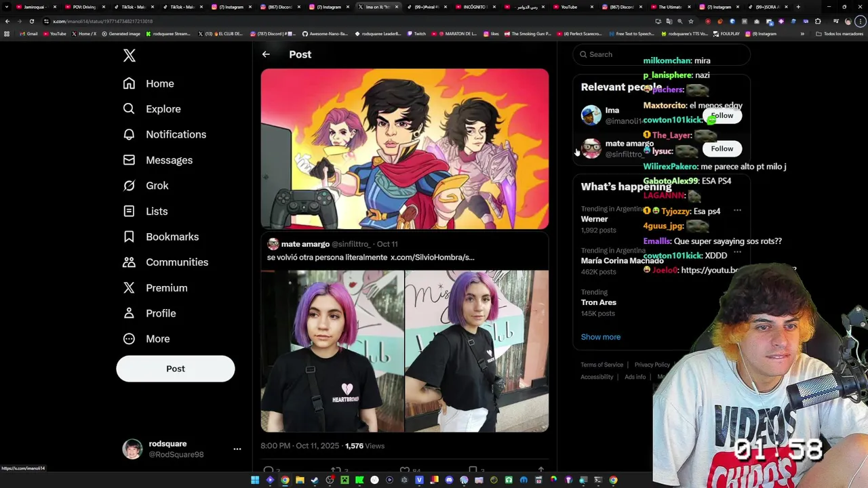Open Notifications from the sidebar
The width and height of the screenshot is (868, 488).
point(164,134)
